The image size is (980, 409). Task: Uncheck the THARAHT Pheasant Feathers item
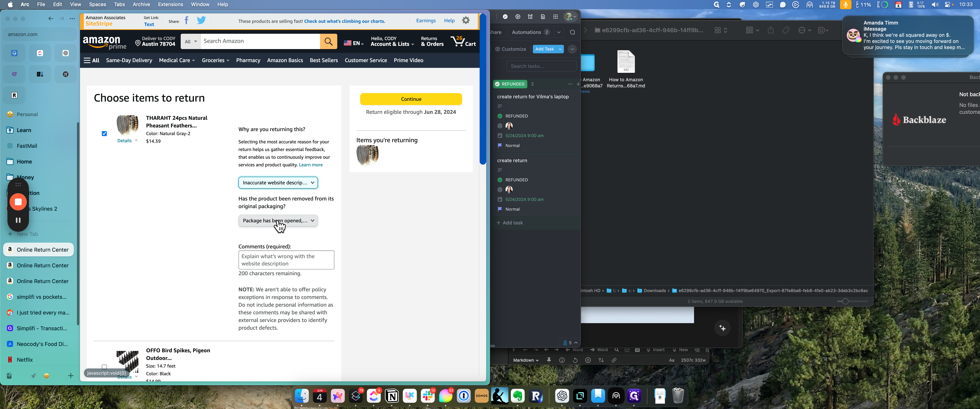click(104, 134)
